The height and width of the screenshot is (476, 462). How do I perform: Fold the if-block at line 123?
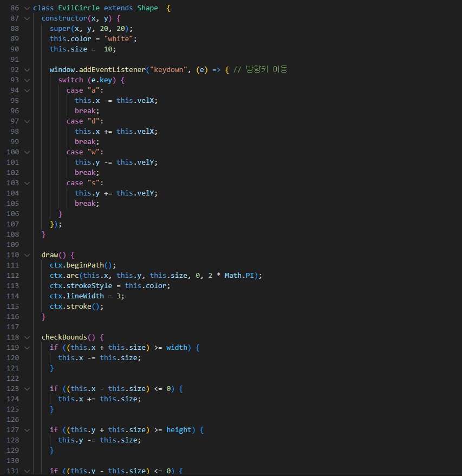[x=27, y=389]
